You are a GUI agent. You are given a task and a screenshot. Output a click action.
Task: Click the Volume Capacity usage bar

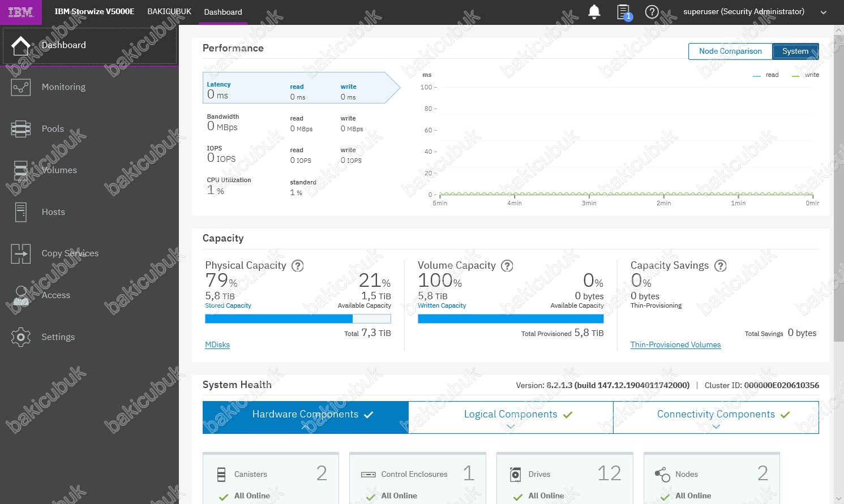pyautogui.click(x=511, y=319)
